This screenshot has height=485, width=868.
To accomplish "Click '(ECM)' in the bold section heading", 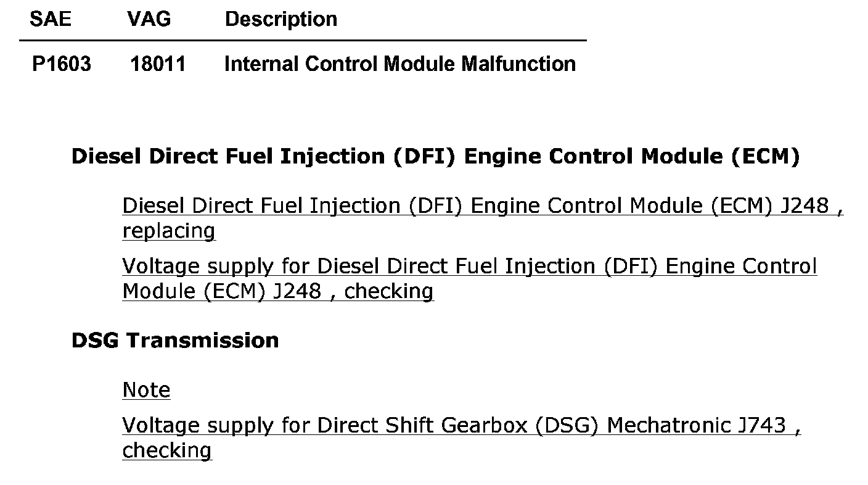I will (765, 157).
